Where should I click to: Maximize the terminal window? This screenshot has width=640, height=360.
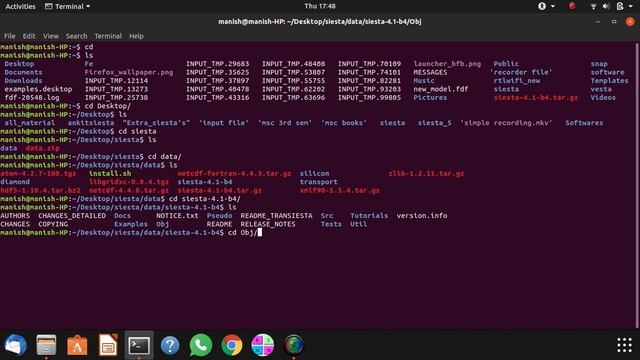coord(614,22)
